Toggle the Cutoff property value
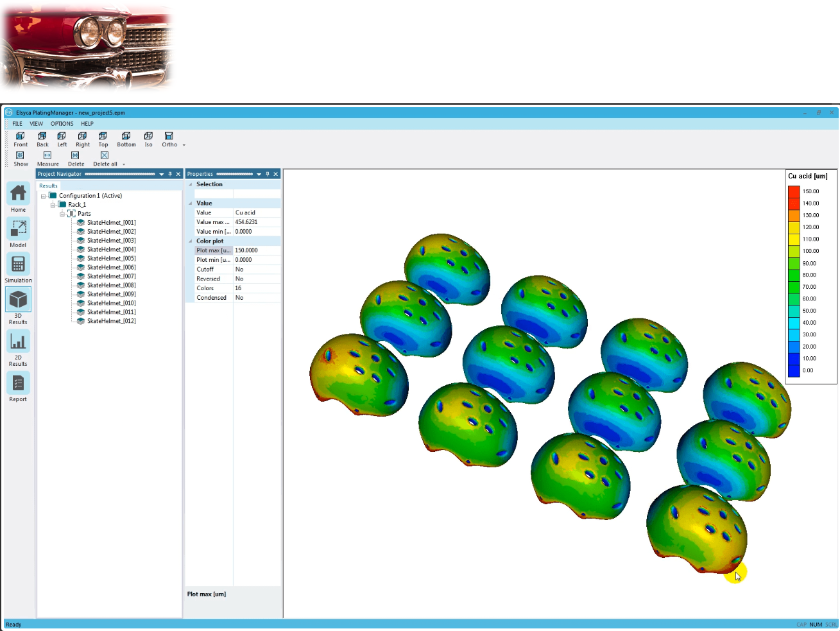Screen dimensions: 840x631 pos(257,270)
